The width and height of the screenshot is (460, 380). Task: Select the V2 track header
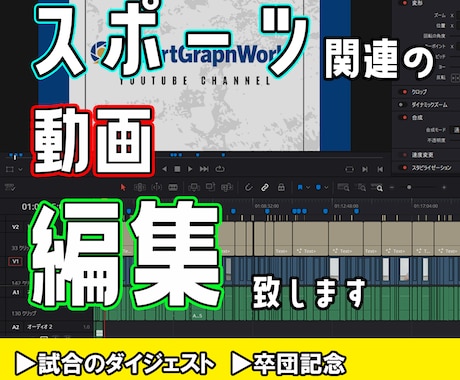pyautogui.click(x=15, y=227)
